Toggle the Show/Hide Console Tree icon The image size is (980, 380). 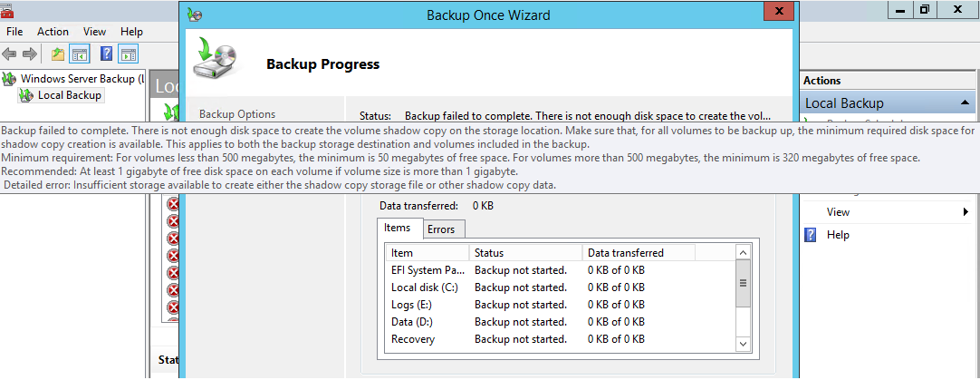[80, 54]
